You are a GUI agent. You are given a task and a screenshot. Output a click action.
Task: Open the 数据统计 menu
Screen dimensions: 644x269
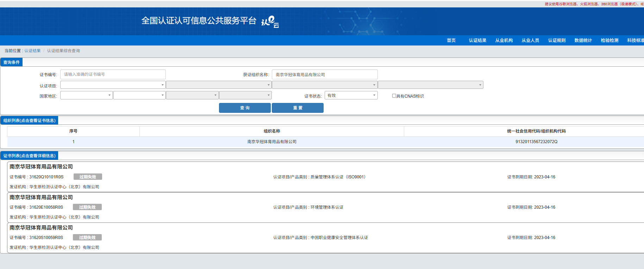pos(583,41)
